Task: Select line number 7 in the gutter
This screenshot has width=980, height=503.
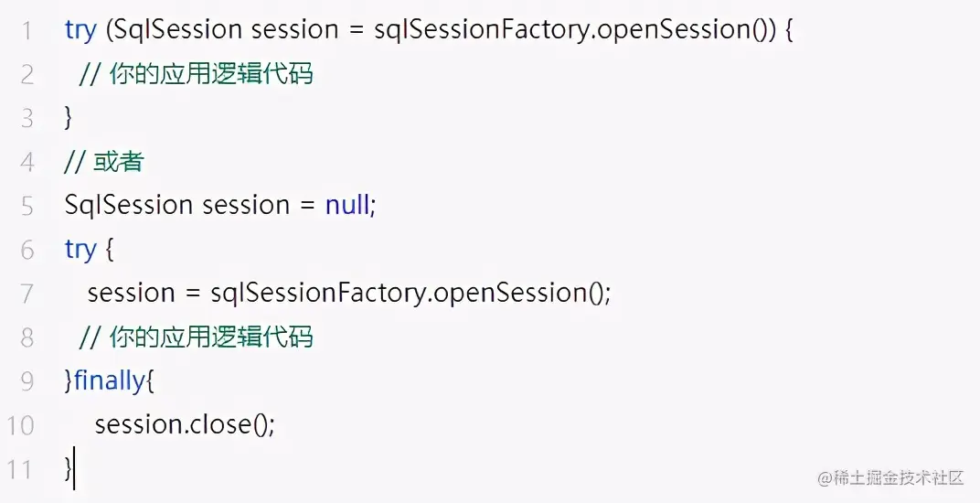Action: 26,293
